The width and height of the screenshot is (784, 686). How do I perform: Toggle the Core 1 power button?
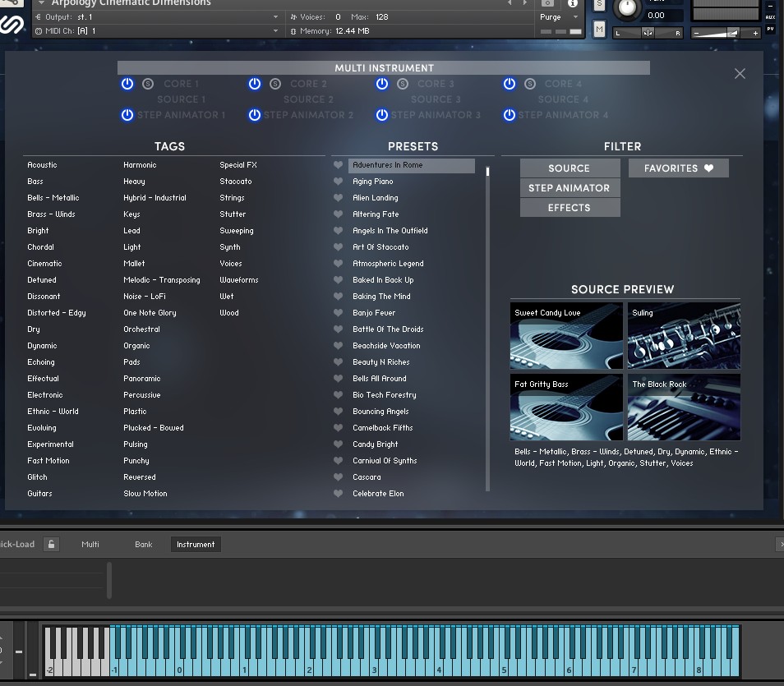click(x=127, y=84)
